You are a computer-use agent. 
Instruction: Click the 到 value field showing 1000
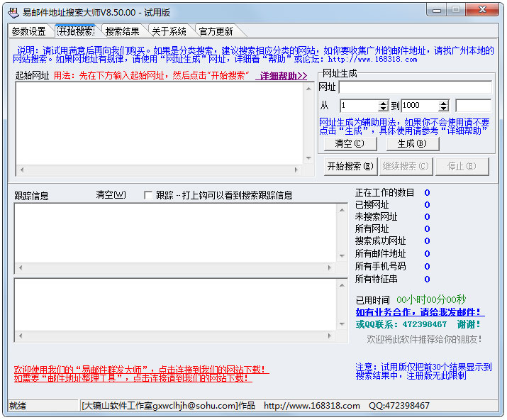click(420, 106)
